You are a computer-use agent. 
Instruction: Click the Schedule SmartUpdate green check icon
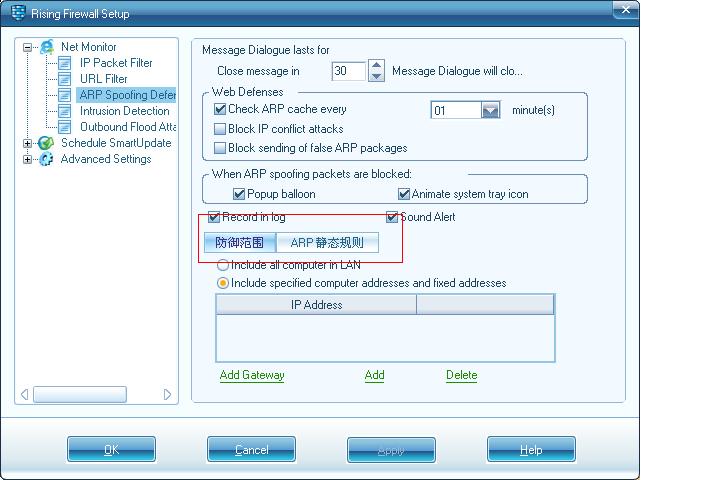click(x=46, y=143)
